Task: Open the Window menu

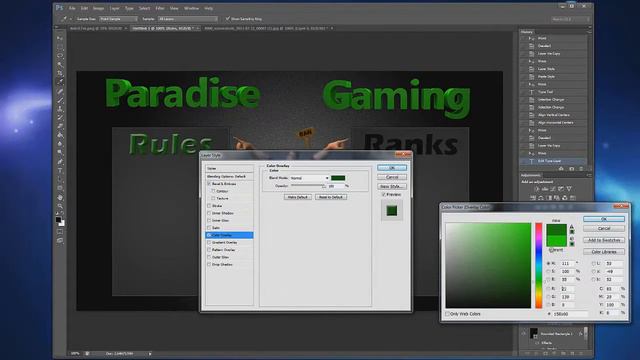Action: click(x=191, y=8)
